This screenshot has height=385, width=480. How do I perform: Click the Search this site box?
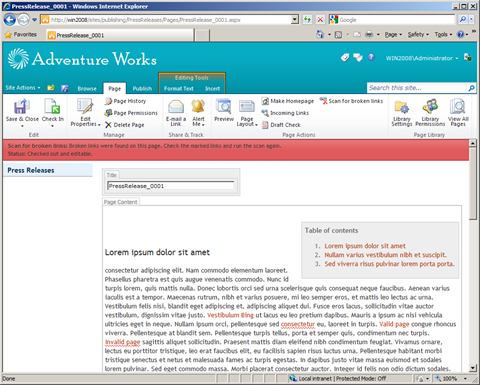click(417, 88)
